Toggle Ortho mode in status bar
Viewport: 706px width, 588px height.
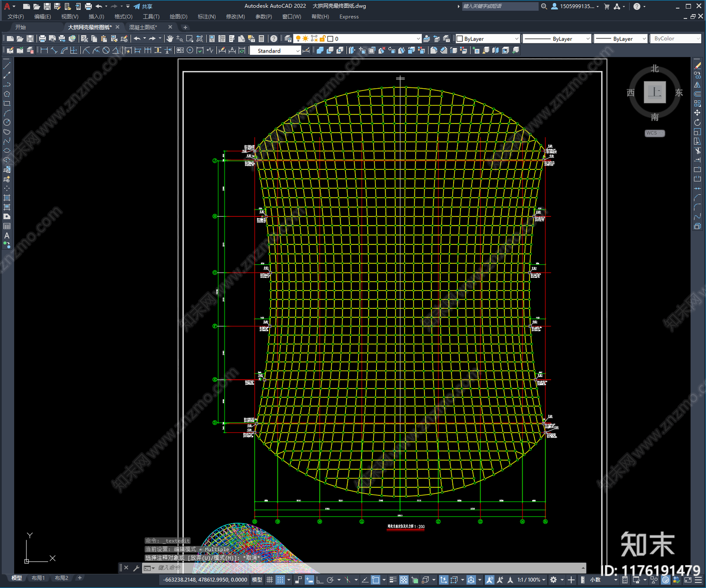point(320,580)
